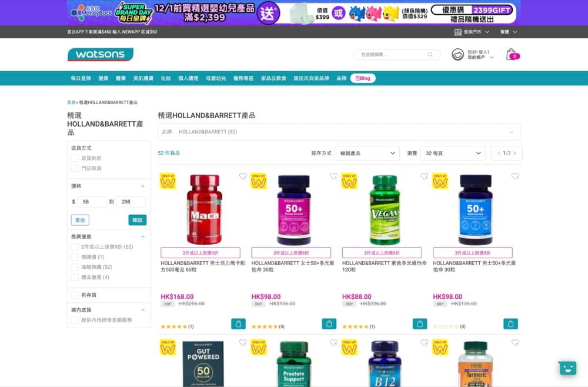Image resolution: width=588 pixels, height=387 pixels.
Task: Add women's 50+ HK$98.00 to cart
Action: click(x=329, y=323)
